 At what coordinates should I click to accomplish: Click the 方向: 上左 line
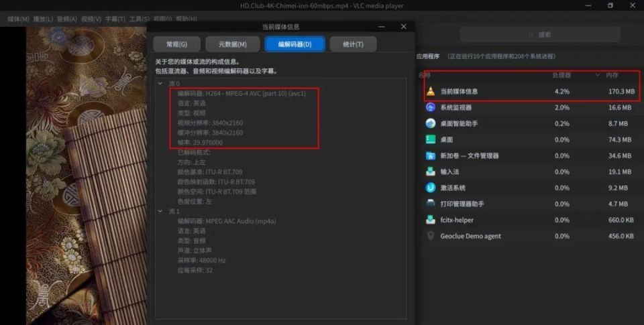[191, 162]
